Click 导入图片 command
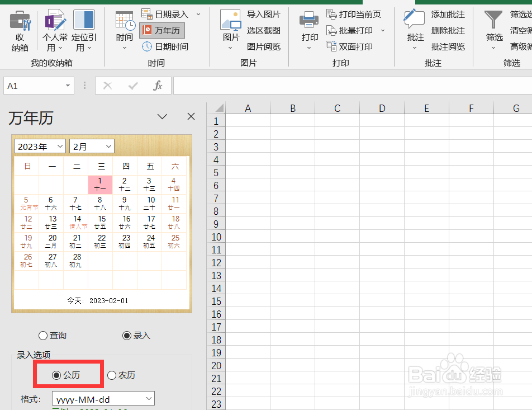The image size is (532, 410). point(264,15)
